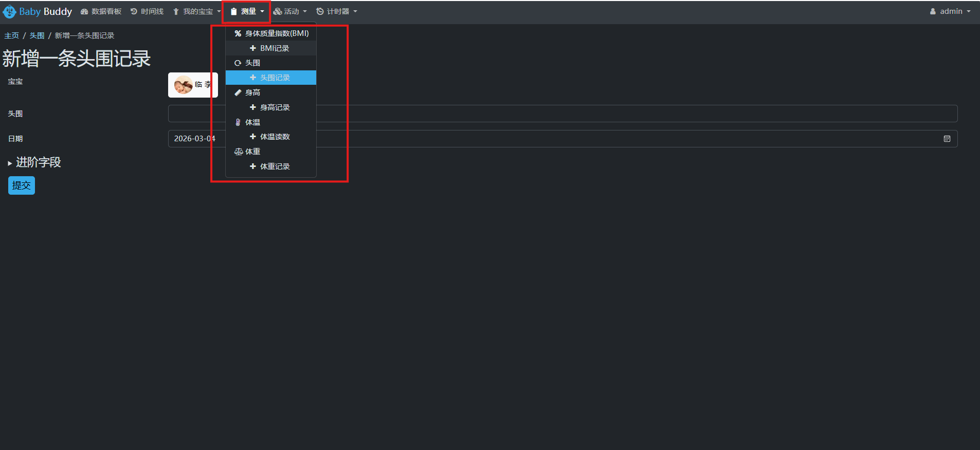The width and height of the screenshot is (980, 450).
Task: Open the admin user menu
Action: (950, 11)
